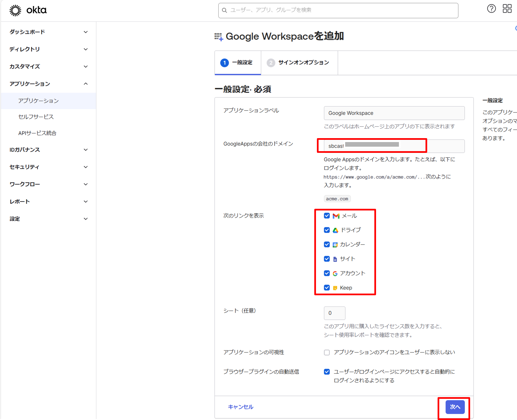Expand the レポート menu chevron
Image resolution: width=517 pixels, height=420 pixels.
tap(86, 202)
